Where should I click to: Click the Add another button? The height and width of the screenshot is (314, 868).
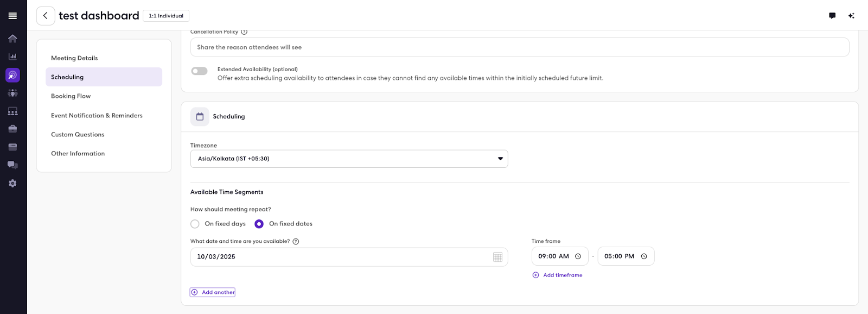click(x=213, y=292)
